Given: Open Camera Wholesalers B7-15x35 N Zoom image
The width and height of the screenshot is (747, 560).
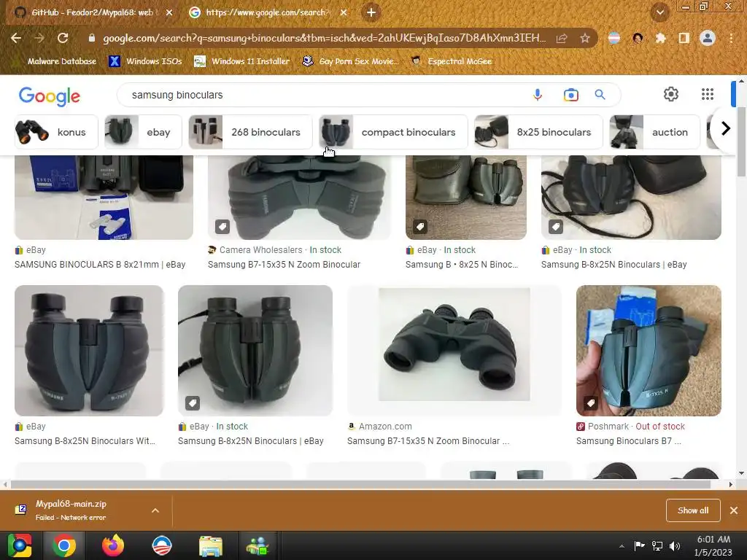Looking at the screenshot, I should 299,197.
